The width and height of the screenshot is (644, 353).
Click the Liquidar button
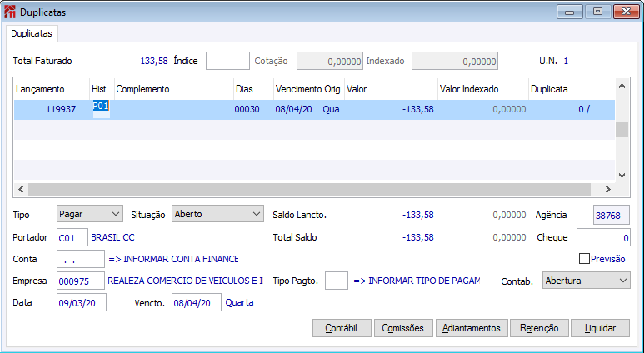(600, 328)
